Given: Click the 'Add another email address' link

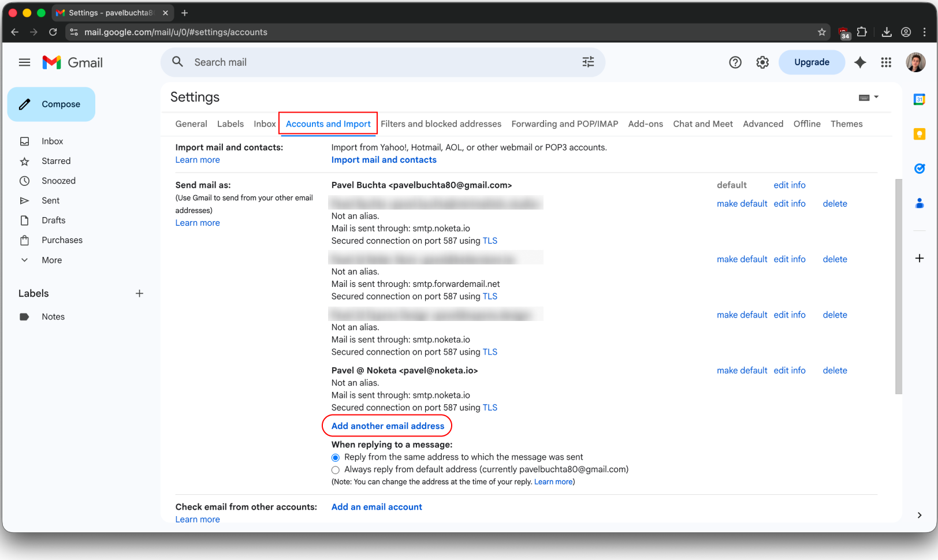Looking at the screenshot, I should [x=386, y=425].
